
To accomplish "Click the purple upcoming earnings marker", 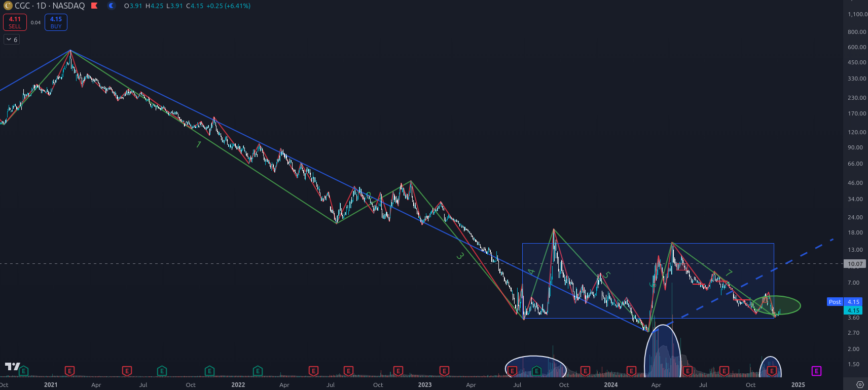I will coord(816,371).
